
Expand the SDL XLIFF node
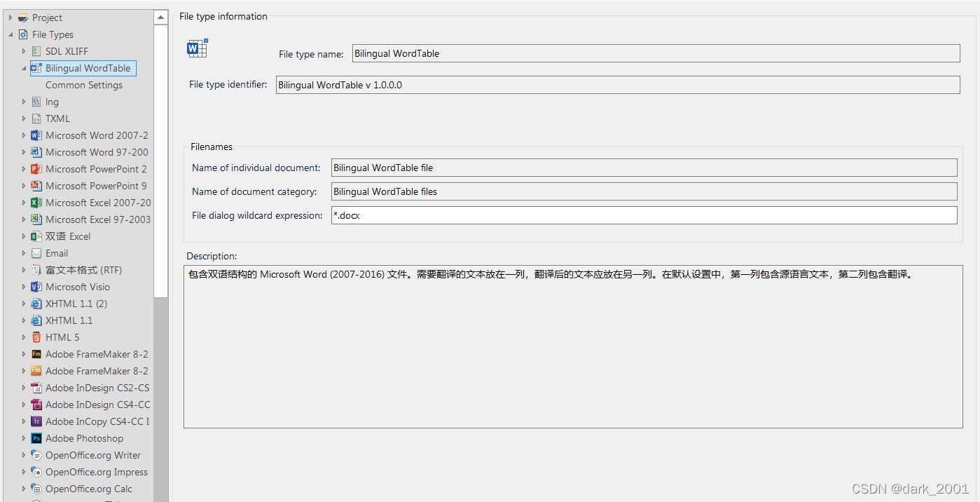24,51
